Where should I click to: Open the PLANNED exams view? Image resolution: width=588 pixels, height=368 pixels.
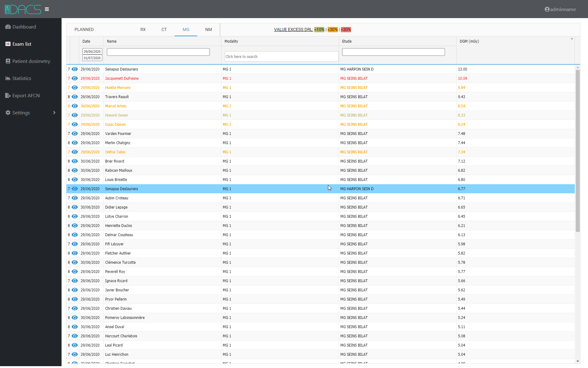click(x=84, y=30)
